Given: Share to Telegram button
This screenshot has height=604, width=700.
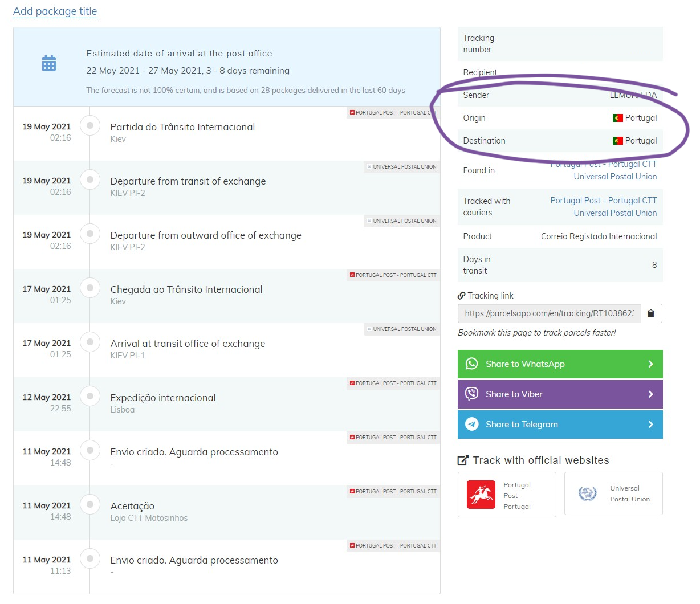Looking at the screenshot, I should click(560, 425).
